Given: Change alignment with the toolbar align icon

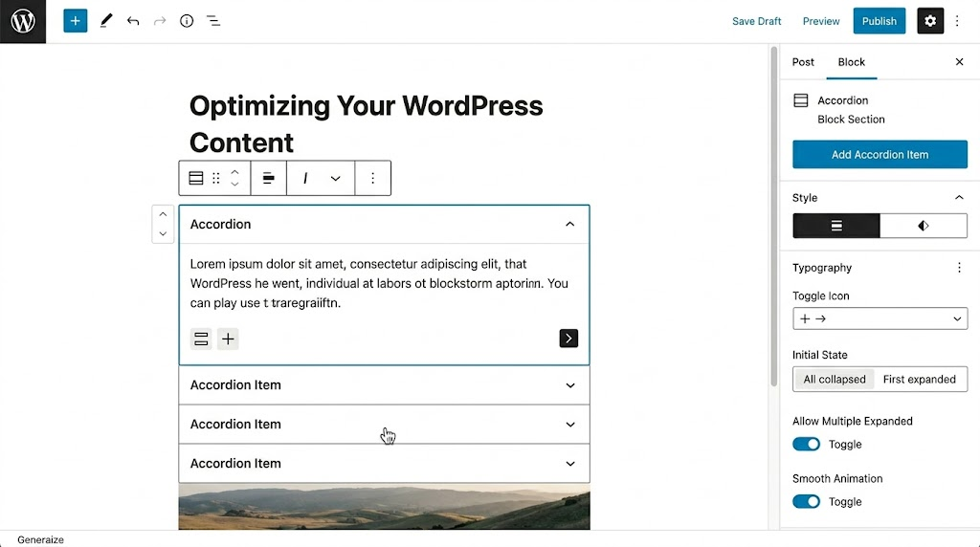Looking at the screenshot, I should point(269,179).
